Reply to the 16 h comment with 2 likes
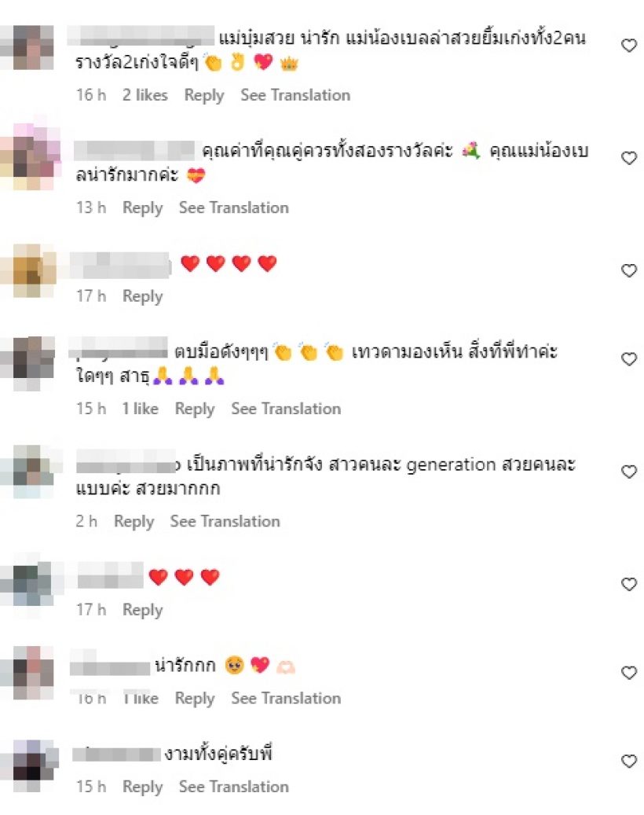The image size is (644, 815). [x=204, y=95]
